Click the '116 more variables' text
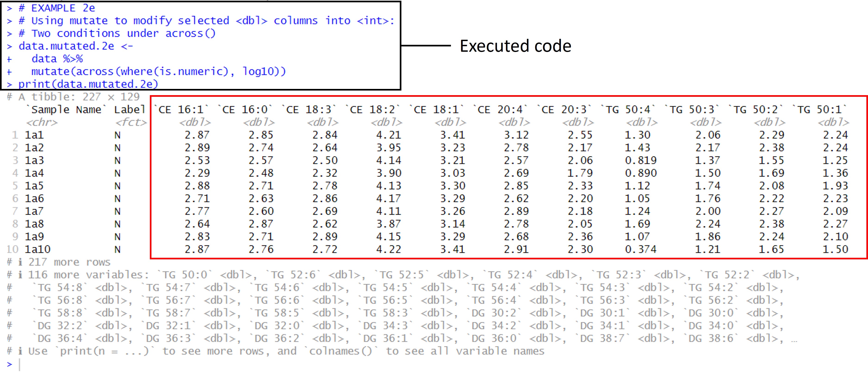 88,275
